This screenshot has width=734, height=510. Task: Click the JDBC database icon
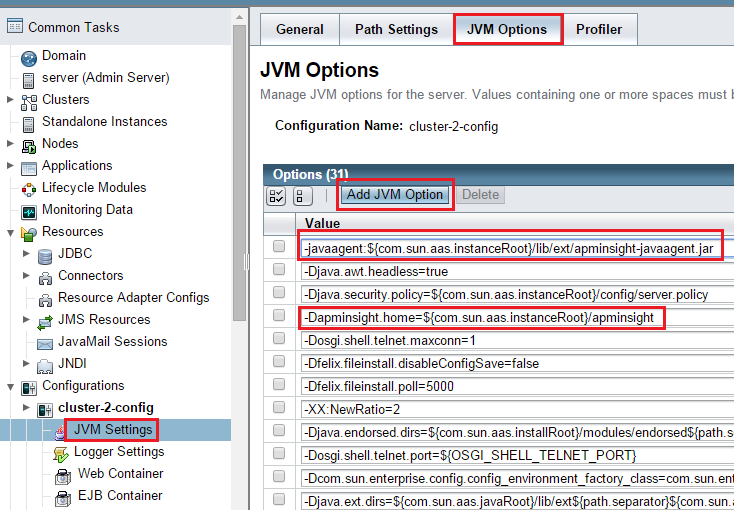45,254
